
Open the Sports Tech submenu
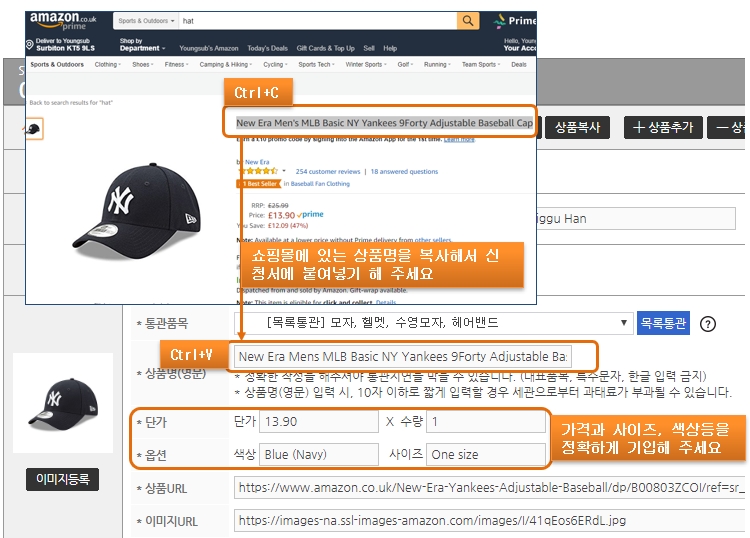coord(316,65)
